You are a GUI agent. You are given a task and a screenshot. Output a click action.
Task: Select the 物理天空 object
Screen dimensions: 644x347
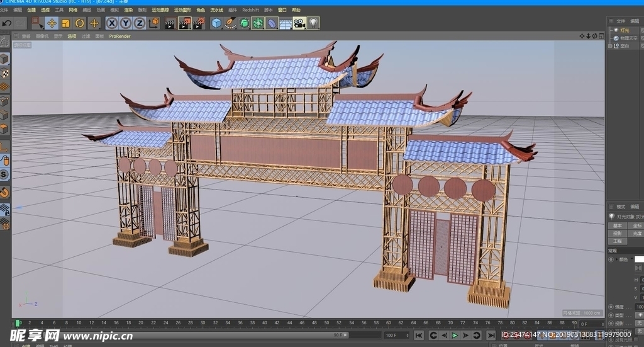pyautogui.click(x=628, y=38)
